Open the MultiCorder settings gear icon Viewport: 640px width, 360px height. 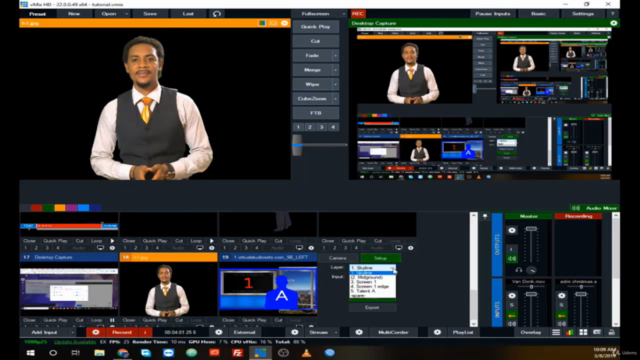click(359, 332)
